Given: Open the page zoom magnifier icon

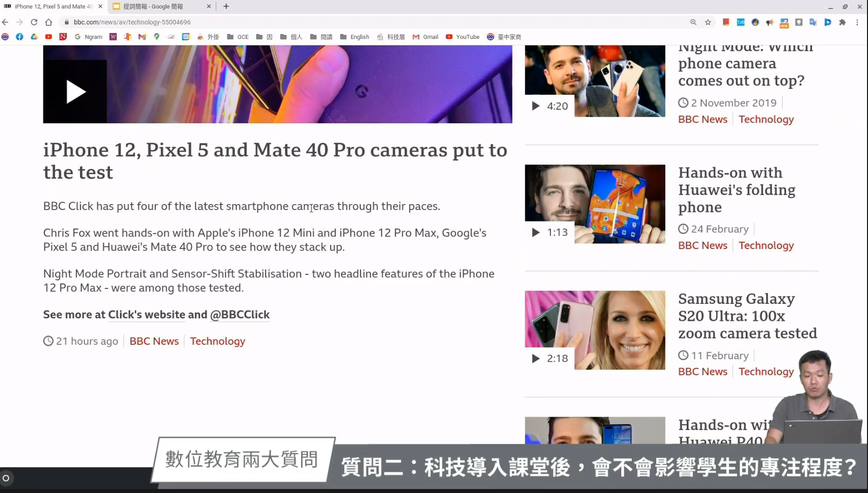Looking at the screenshot, I should pyautogui.click(x=693, y=22).
